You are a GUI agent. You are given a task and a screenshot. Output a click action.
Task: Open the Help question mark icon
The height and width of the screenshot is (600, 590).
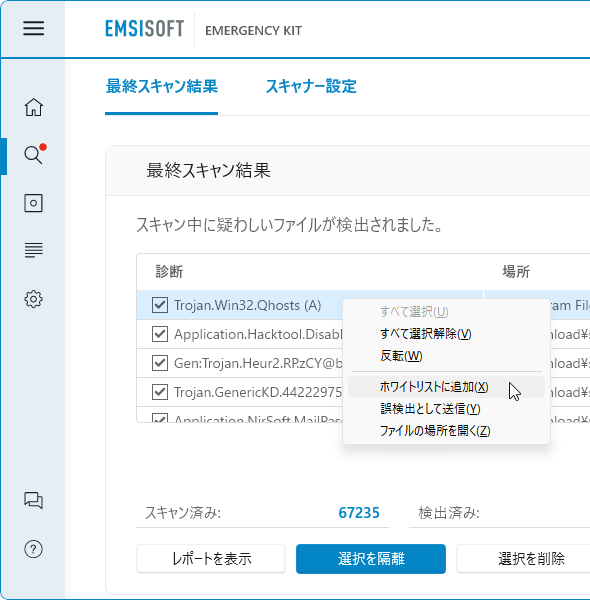coord(34,549)
